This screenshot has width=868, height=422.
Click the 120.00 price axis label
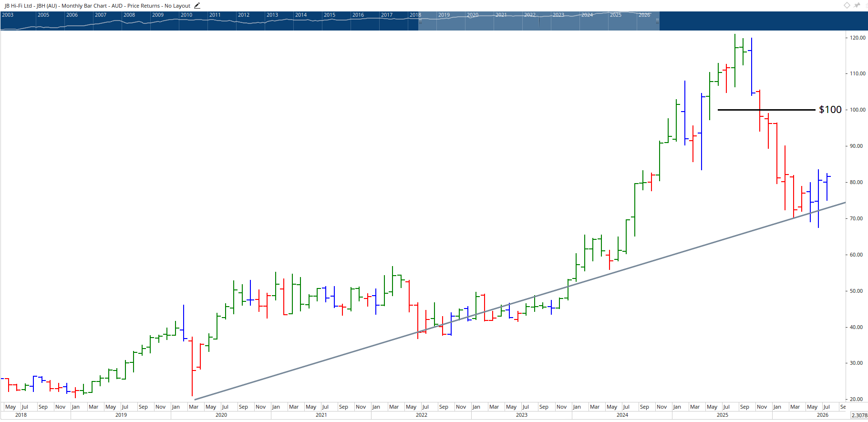[x=858, y=38]
